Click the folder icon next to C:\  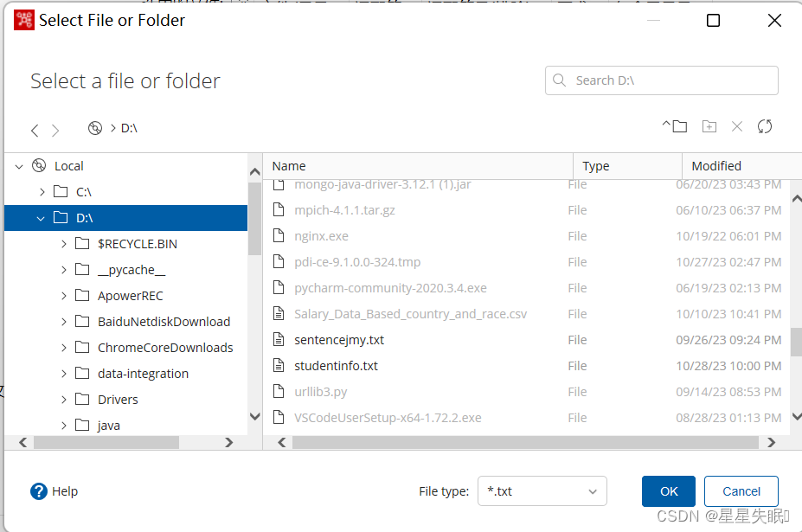point(61,191)
